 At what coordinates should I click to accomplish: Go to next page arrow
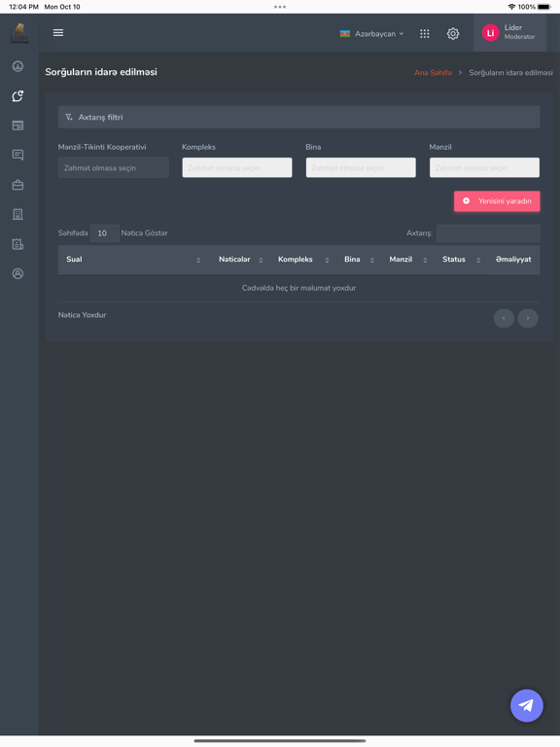pyautogui.click(x=528, y=318)
